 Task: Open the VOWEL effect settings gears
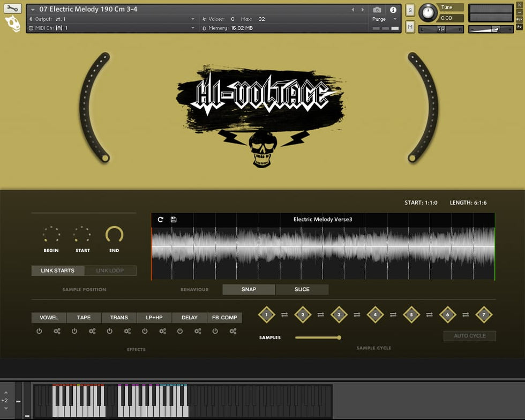[57, 332]
